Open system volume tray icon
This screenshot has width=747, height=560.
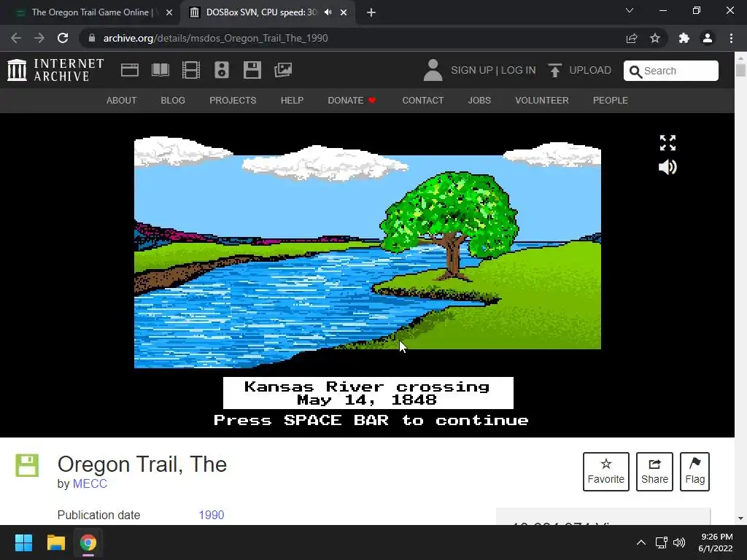(x=679, y=542)
